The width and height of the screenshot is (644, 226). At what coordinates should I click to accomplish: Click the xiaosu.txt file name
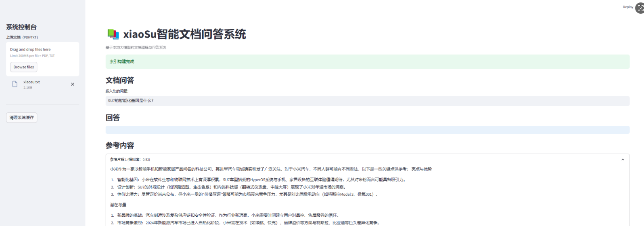[x=31, y=82]
